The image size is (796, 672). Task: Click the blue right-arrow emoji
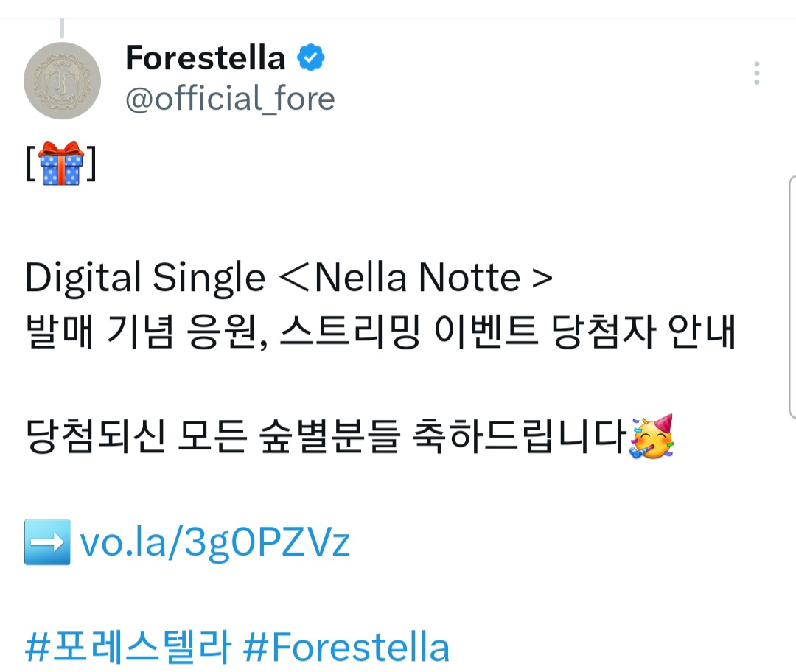coord(47,542)
